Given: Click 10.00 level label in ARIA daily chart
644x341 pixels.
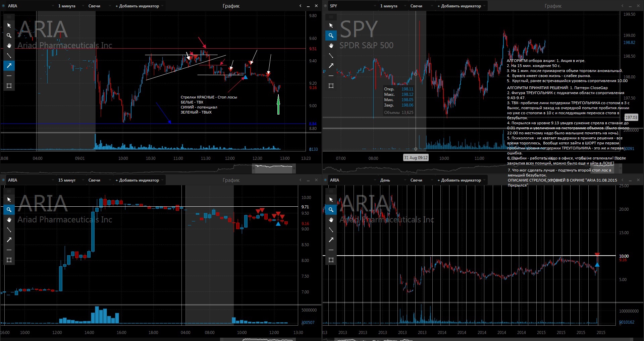Looking at the screenshot, I should click(624, 256).
